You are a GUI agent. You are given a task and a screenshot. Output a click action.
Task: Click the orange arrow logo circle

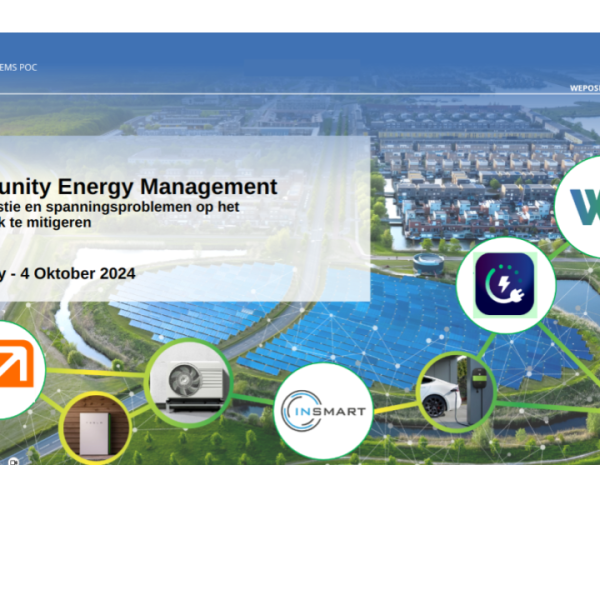point(14,369)
